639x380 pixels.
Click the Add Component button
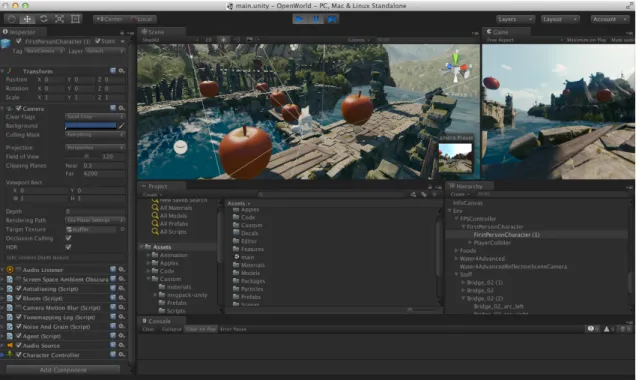(x=63, y=370)
